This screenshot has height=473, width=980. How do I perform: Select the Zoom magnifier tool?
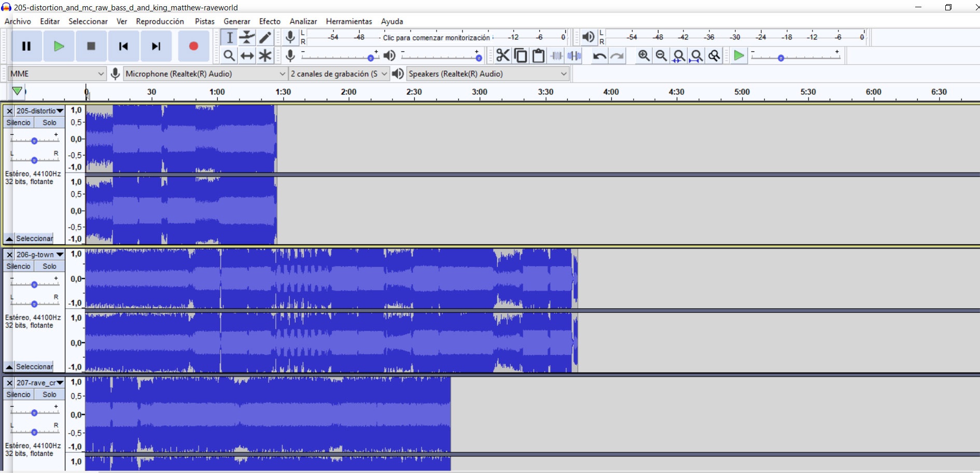[x=229, y=55]
